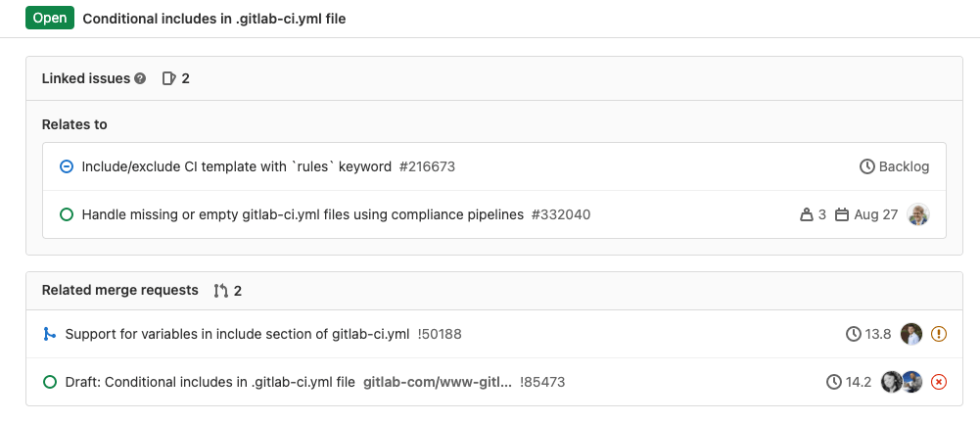
Task: Click the Aug 27 due date calendar icon
Action: pyautogui.click(x=842, y=215)
